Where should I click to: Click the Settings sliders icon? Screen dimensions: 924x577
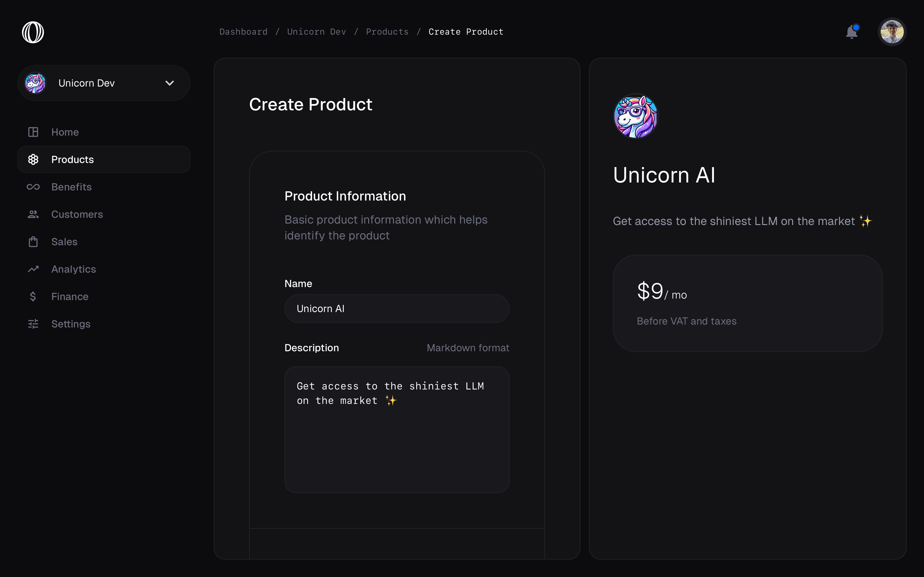[x=33, y=324]
